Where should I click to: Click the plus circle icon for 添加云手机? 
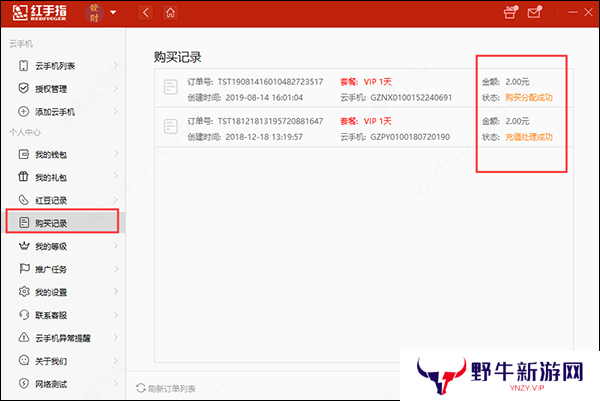click(23, 111)
